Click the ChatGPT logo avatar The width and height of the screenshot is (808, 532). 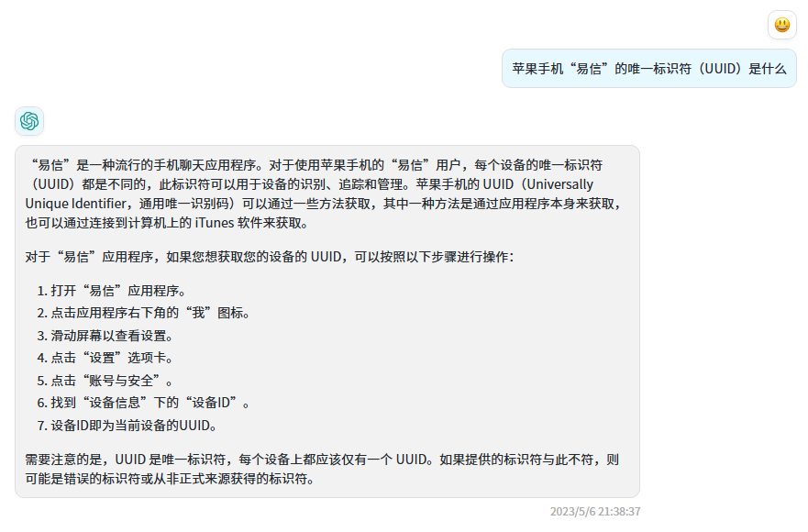click(29, 121)
